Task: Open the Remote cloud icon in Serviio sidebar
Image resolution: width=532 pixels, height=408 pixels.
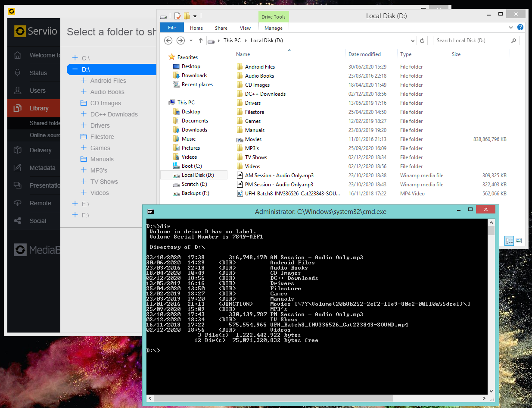Action: [x=18, y=203]
